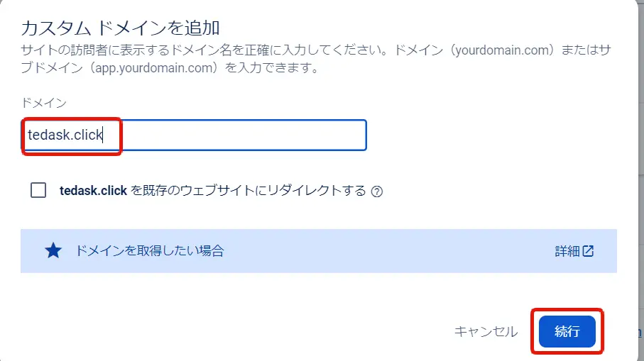Enable the redirect to existing website checkbox

click(38, 190)
